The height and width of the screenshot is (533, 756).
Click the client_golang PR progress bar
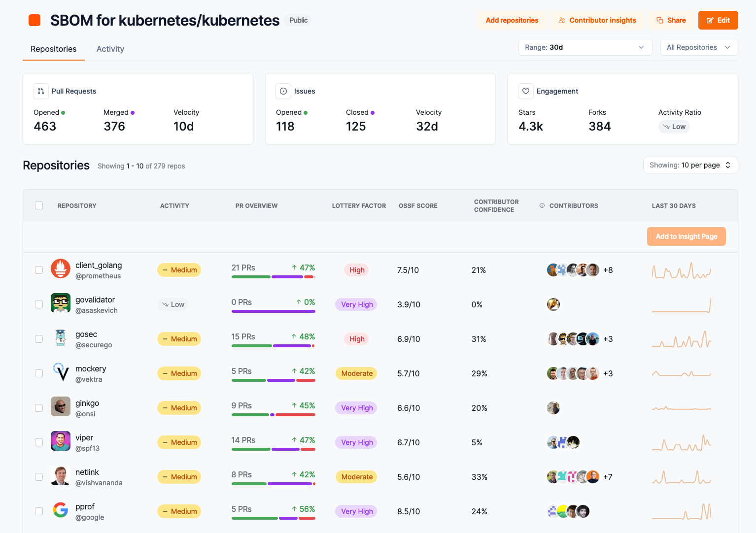click(274, 277)
